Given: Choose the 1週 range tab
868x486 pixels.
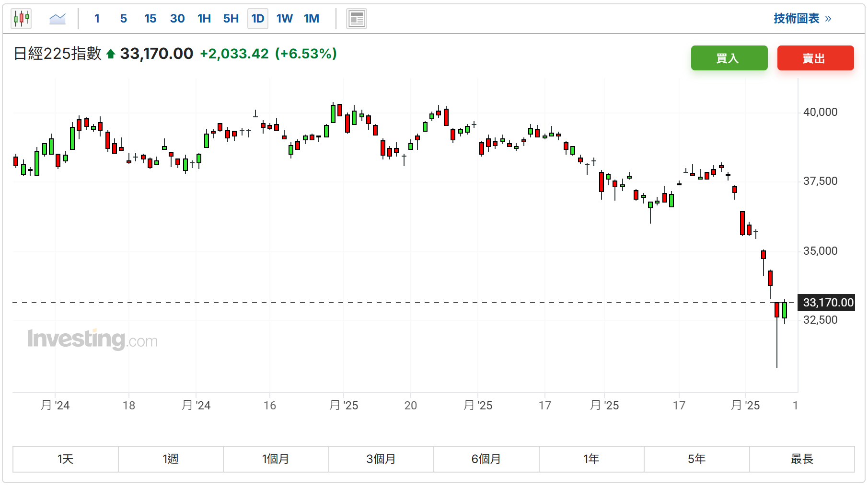Looking at the screenshot, I should 171,459.
